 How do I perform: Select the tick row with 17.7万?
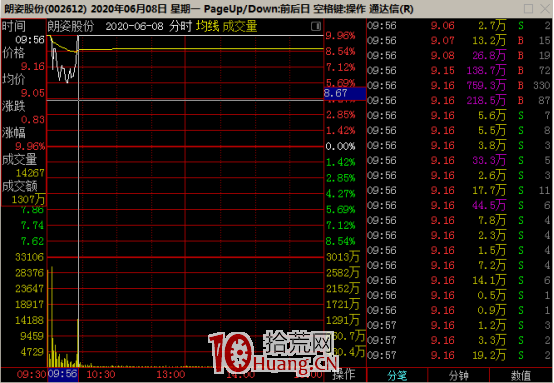tap(459, 190)
